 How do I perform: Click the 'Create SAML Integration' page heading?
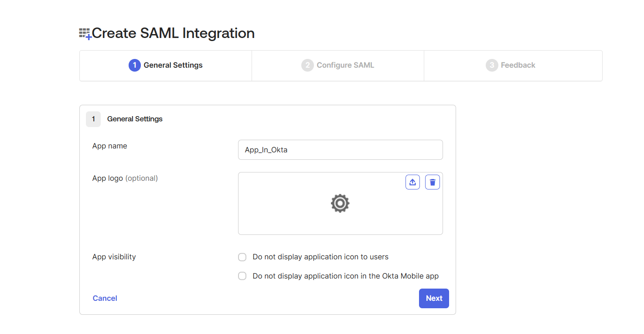coord(173,33)
